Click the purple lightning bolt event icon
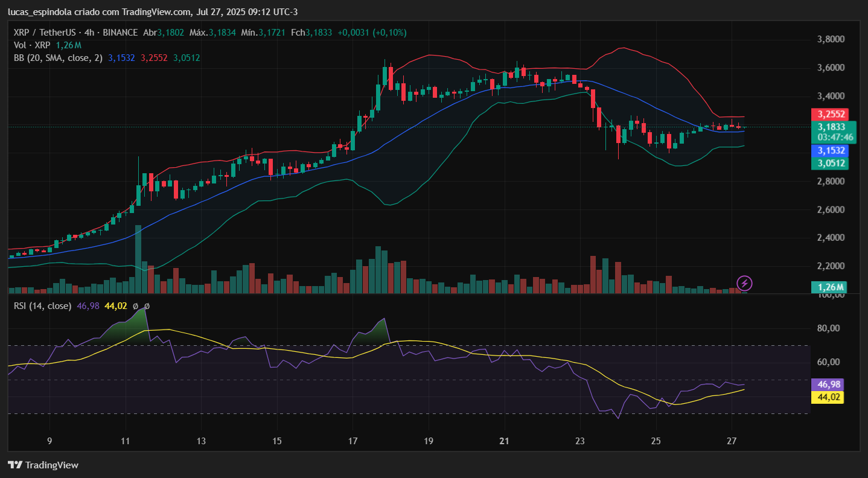Viewport: 868px width, 478px height. pyautogui.click(x=744, y=283)
